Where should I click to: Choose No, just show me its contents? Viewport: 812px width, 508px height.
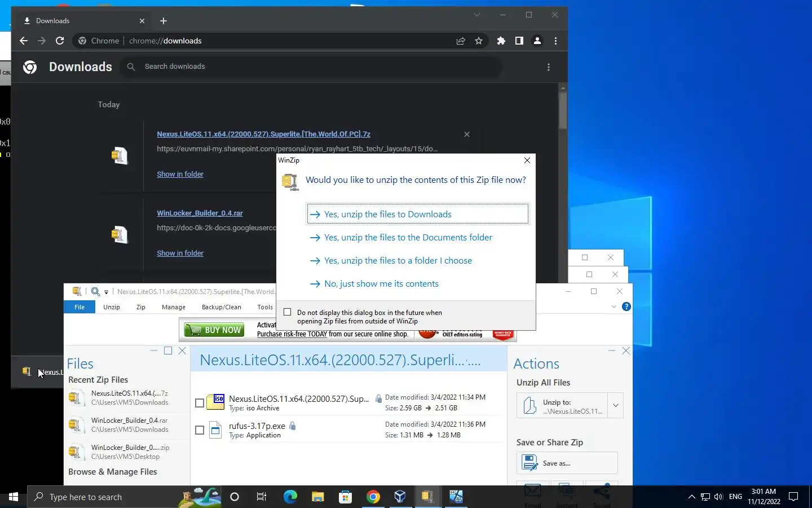click(x=418, y=284)
